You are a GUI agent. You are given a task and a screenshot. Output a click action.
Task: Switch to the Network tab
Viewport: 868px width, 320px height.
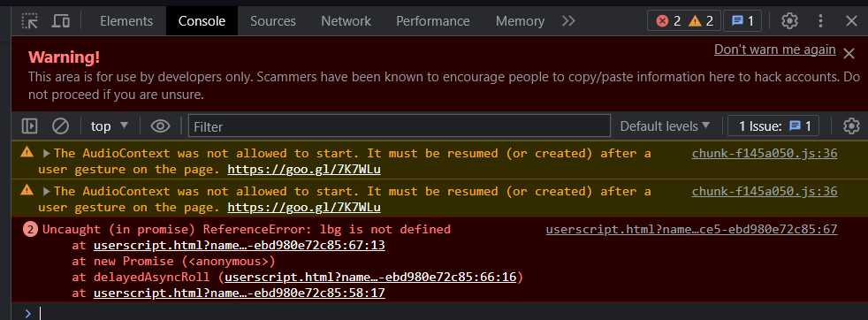(x=346, y=21)
